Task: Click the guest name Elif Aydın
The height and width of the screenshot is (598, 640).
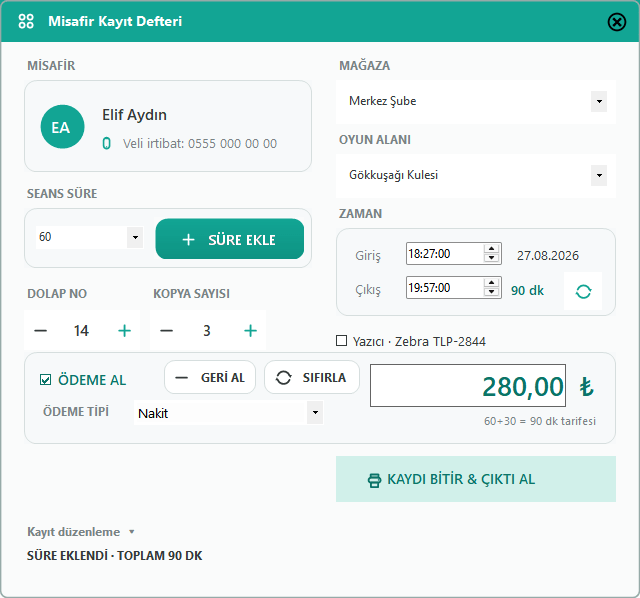Action: point(134,115)
